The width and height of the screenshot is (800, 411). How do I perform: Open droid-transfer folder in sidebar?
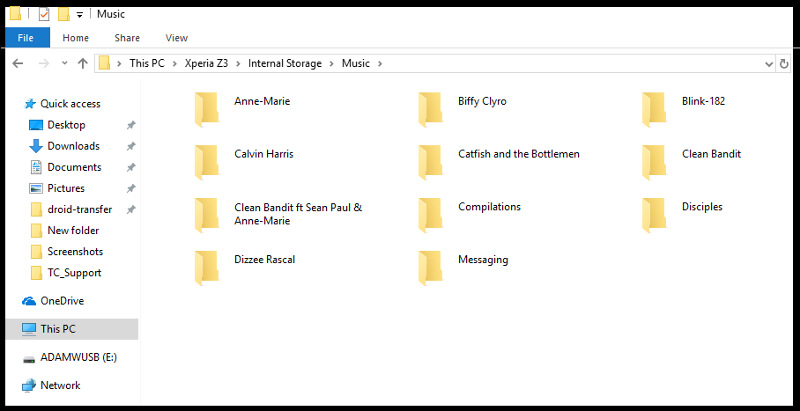[80, 210]
